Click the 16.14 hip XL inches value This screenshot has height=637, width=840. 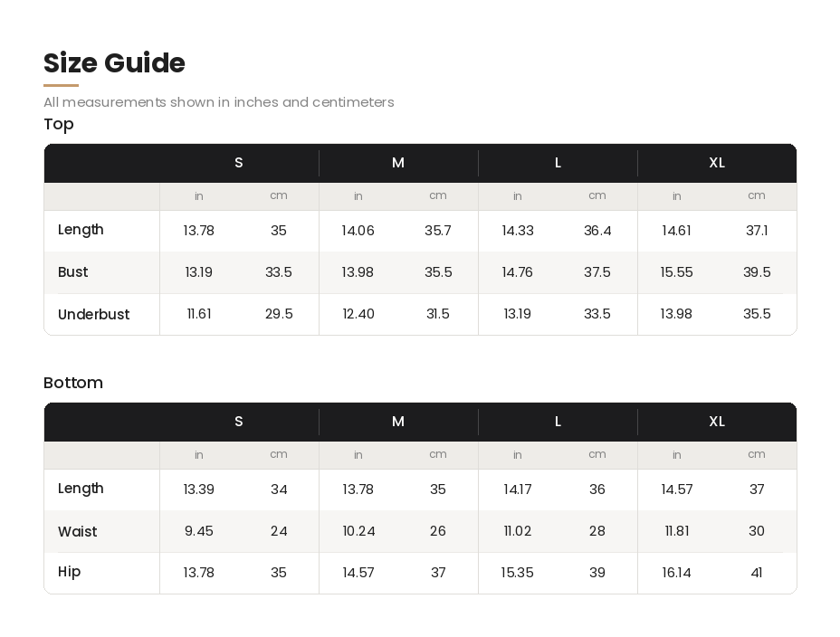click(676, 574)
